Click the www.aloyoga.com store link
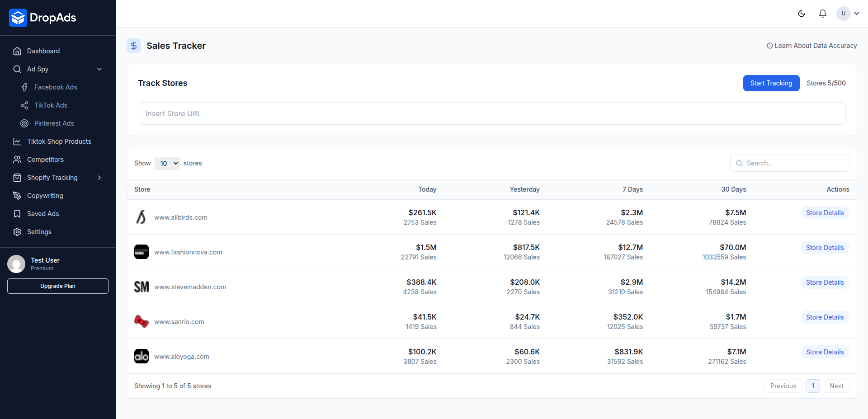Image resolution: width=868 pixels, height=419 pixels. coord(182,357)
